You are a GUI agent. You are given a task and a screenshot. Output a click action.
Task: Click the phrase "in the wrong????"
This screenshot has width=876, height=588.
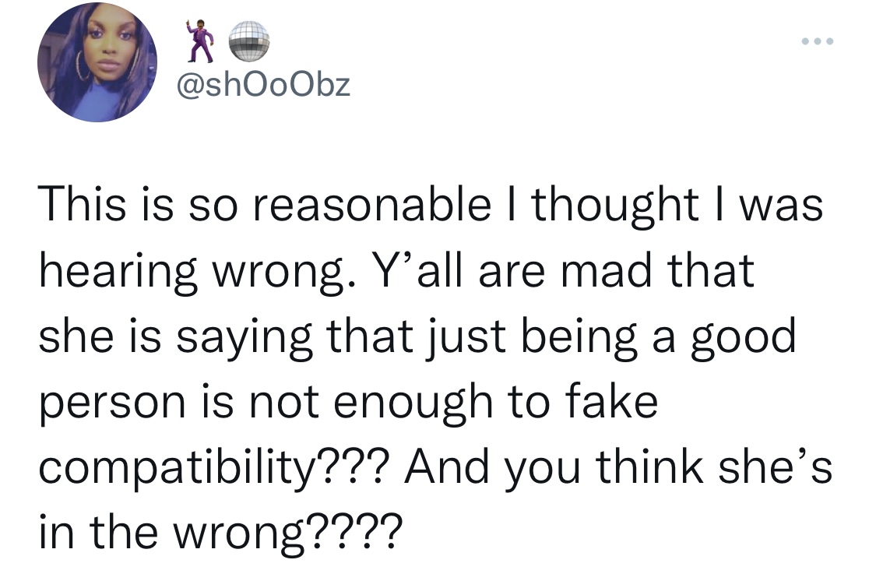coord(220,533)
